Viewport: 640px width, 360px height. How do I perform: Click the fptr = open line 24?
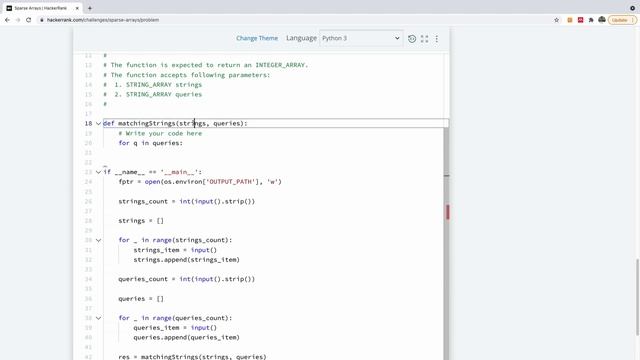[x=200, y=182]
